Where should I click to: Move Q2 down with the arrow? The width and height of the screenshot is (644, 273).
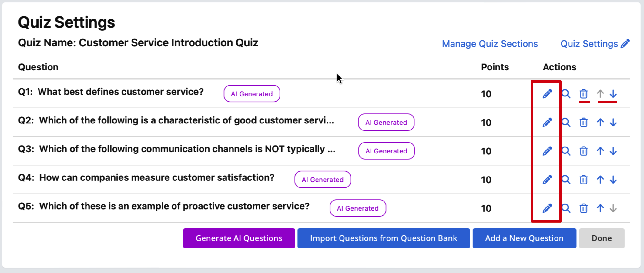click(x=613, y=123)
